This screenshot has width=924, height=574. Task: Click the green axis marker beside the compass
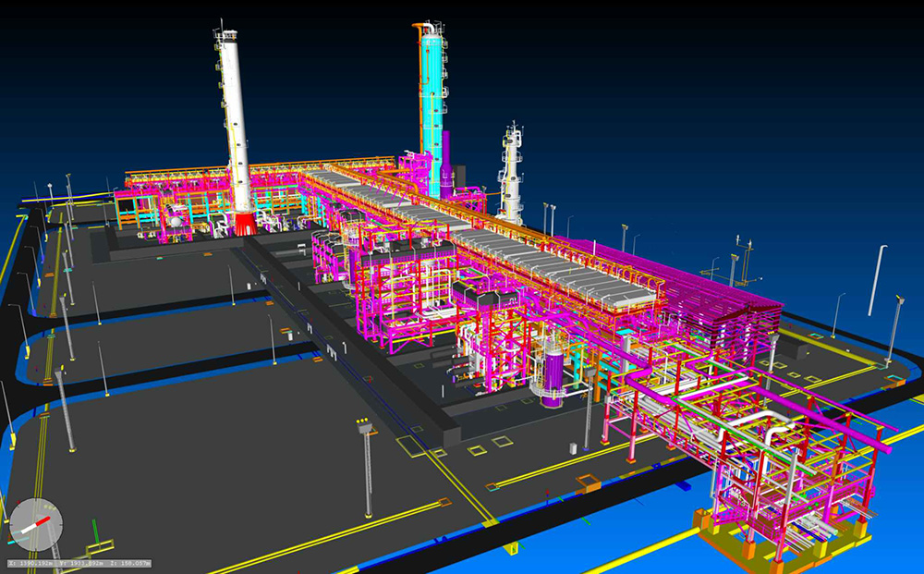pyautogui.click(x=94, y=536)
